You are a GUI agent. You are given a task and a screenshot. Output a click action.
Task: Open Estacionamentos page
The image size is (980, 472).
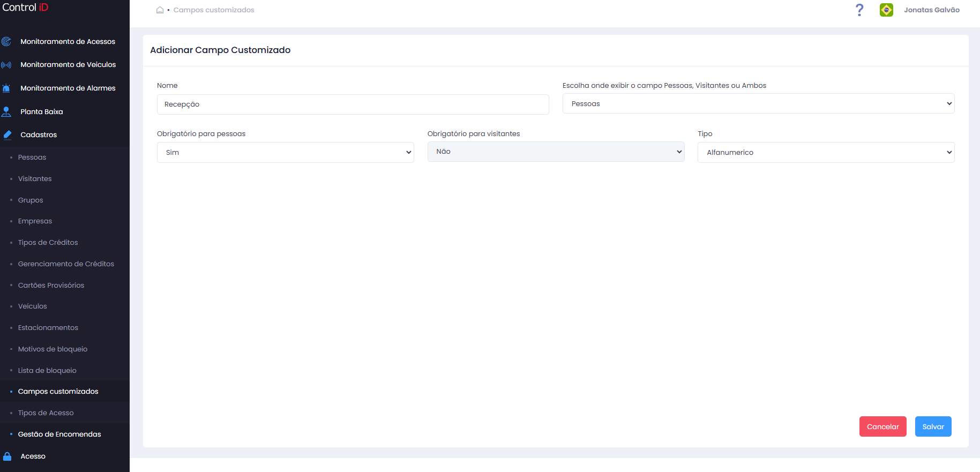pyautogui.click(x=48, y=328)
